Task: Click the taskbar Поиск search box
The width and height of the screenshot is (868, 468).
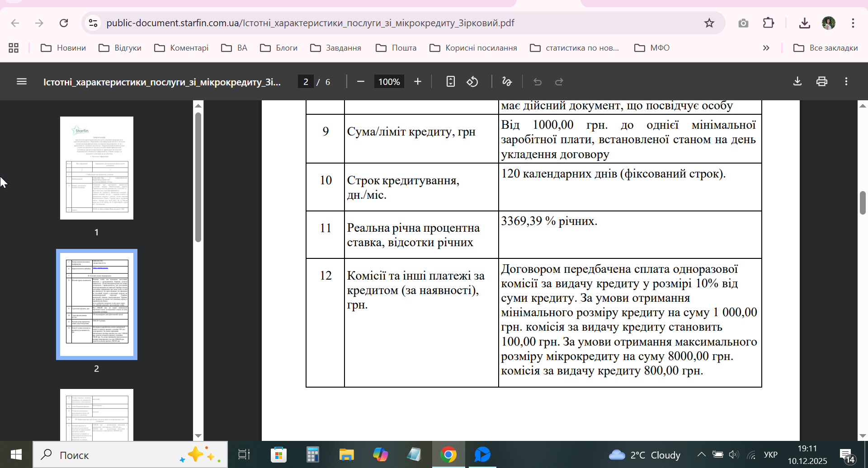Action: [130, 454]
